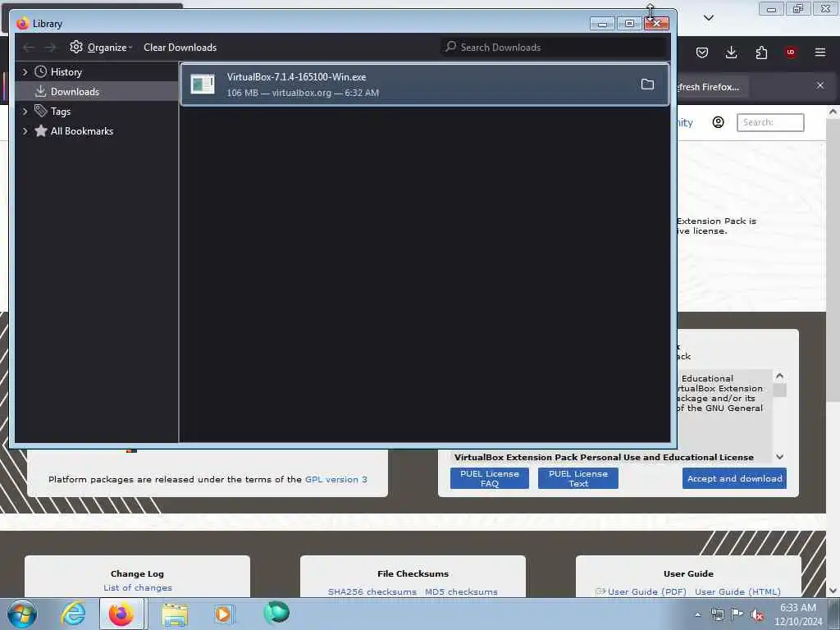Viewport: 840px width, 630px height.
Task: Expand the Tags tree item
Action: point(25,112)
